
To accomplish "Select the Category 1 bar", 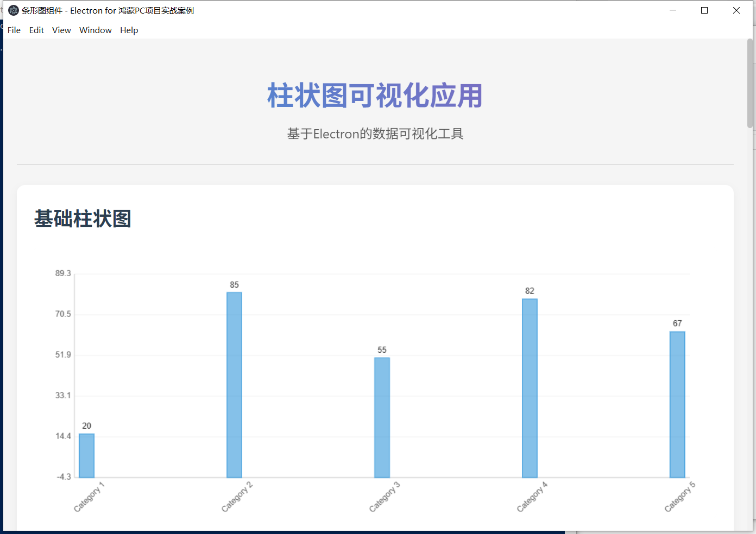I will click(x=86, y=455).
